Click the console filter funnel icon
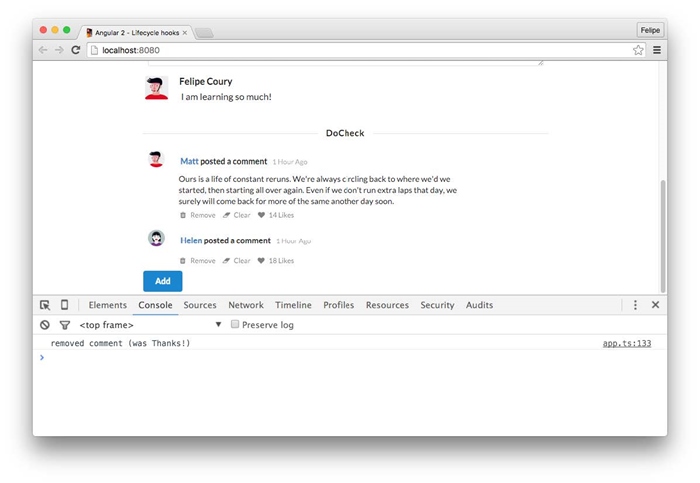The width and height of the screenshot is (700, 483). tap(65, 325)
